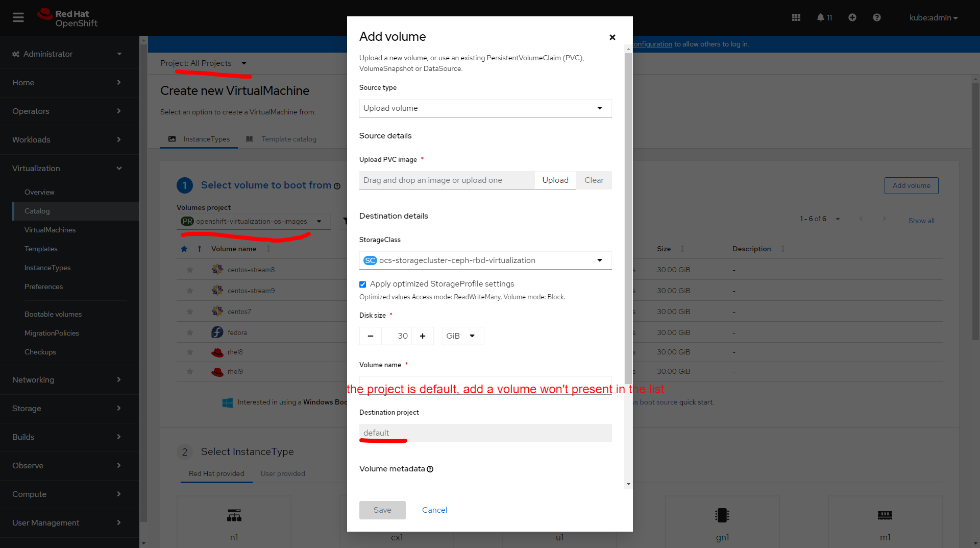Increase disk size with plus button
The image size is (980, 548).
(x=423, y=336)
